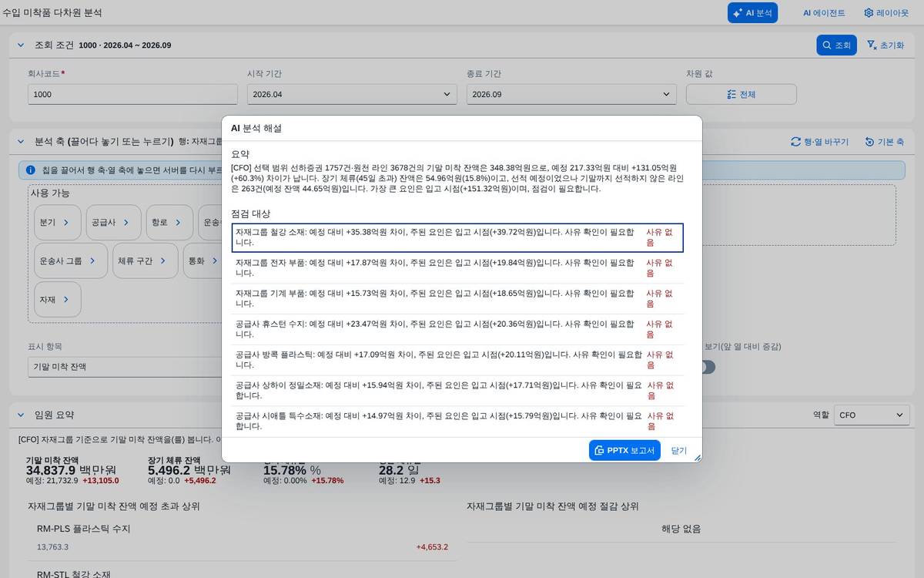Select 공급사 방콕 플라스틱 review row

(457, 359)
